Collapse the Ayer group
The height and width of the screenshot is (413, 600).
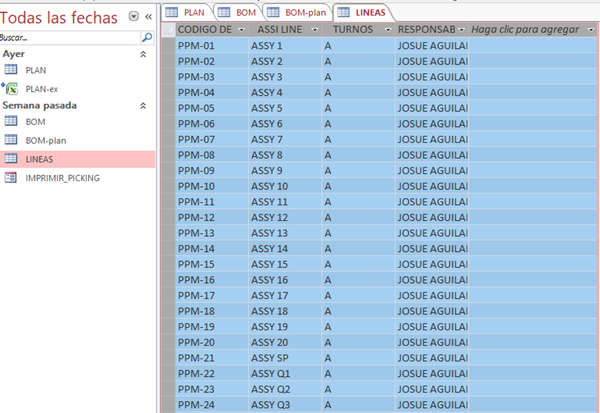click(x=142, y=53)
